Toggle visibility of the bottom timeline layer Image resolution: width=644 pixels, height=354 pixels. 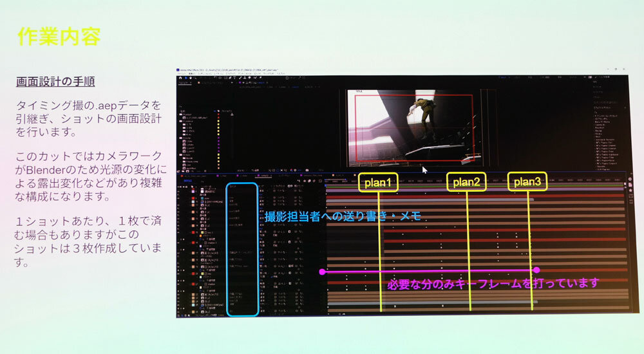(x=180, y=310)
